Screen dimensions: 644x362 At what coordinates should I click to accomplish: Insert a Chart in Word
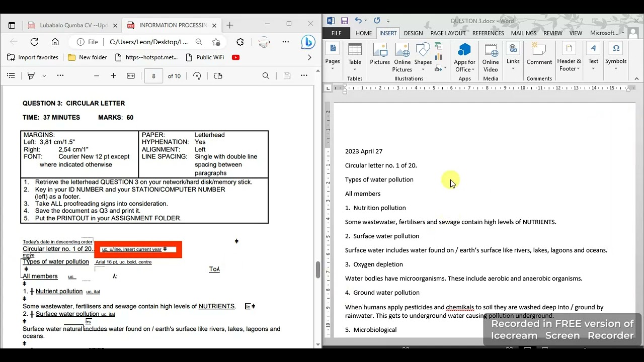438,57
